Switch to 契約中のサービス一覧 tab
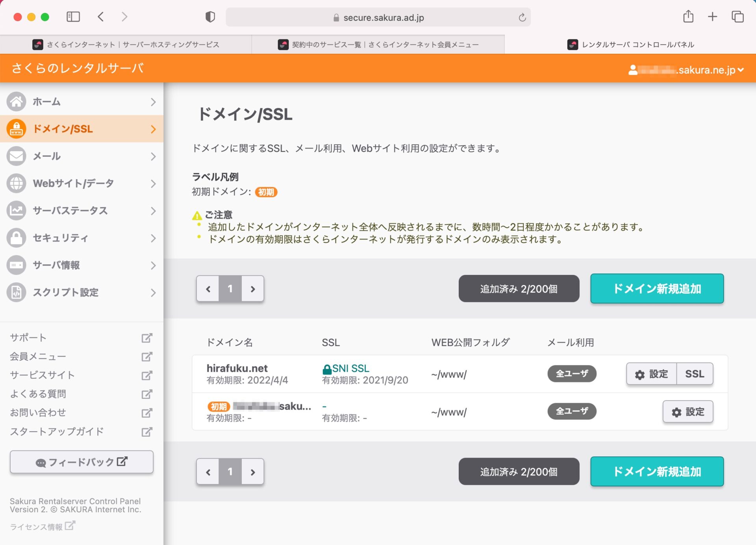The height and width of the screenshot is (545, 756). coord(378,44)
